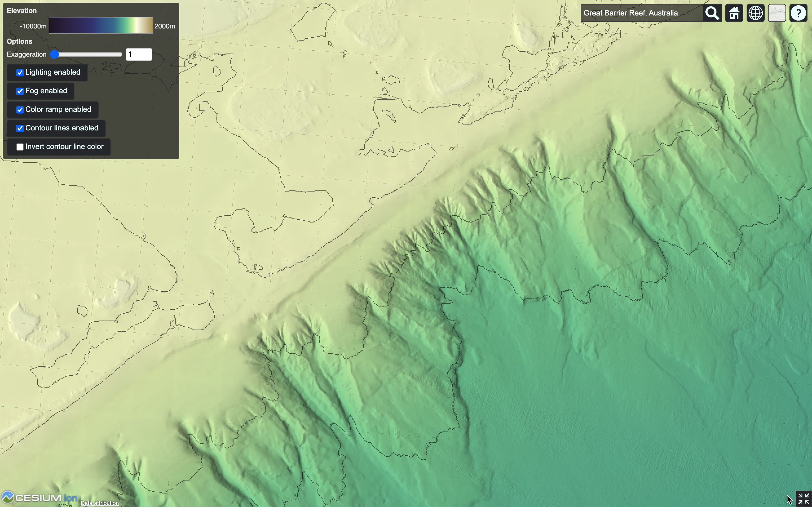
Task: Enable Invert contour line color
Action: point(20,147)
